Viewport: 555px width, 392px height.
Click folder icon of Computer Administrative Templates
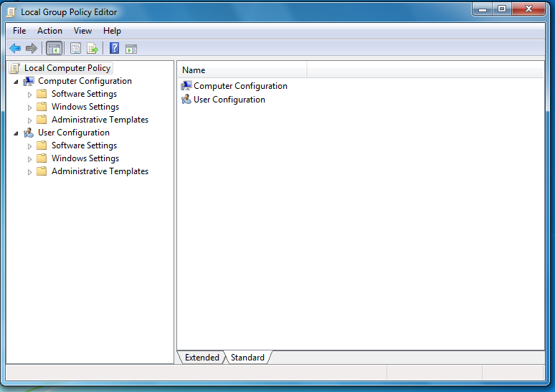point(42,120)
